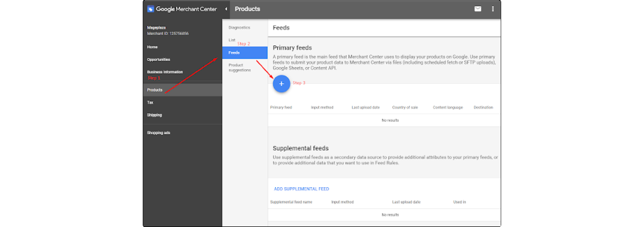Click Last upload date header in primary table

tap(365, 107)
